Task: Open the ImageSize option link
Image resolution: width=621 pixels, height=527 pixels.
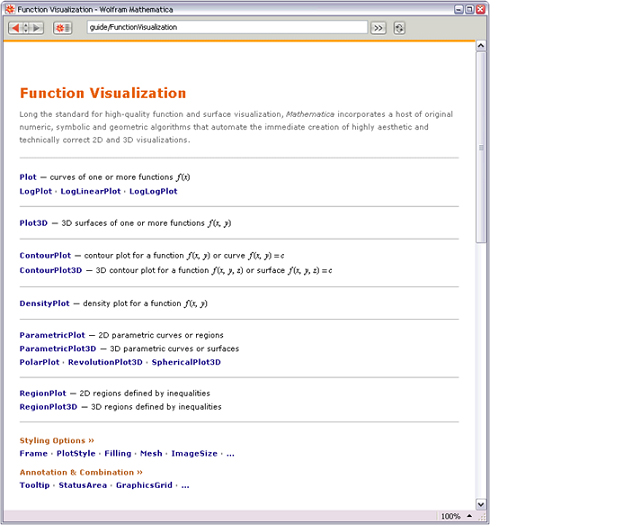Action: 194,453
